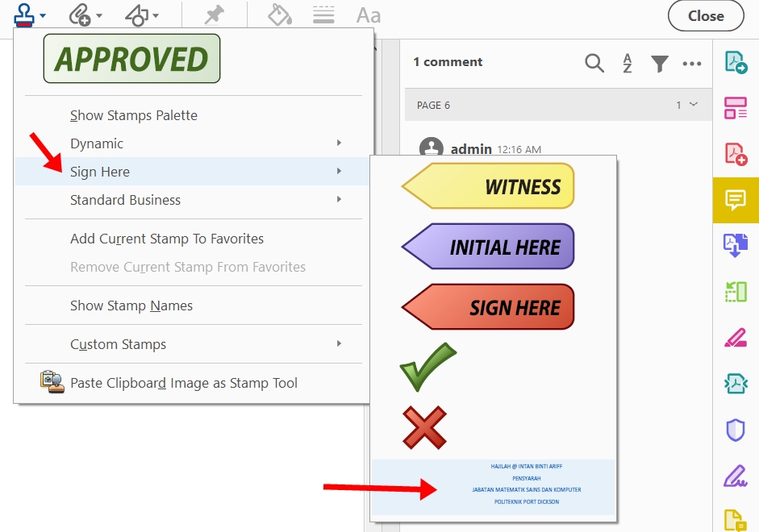Screen dimensions: 759x532
Task: Click the search comments magnifier icon
Action: pyautogui.click(x=594, y=63)
